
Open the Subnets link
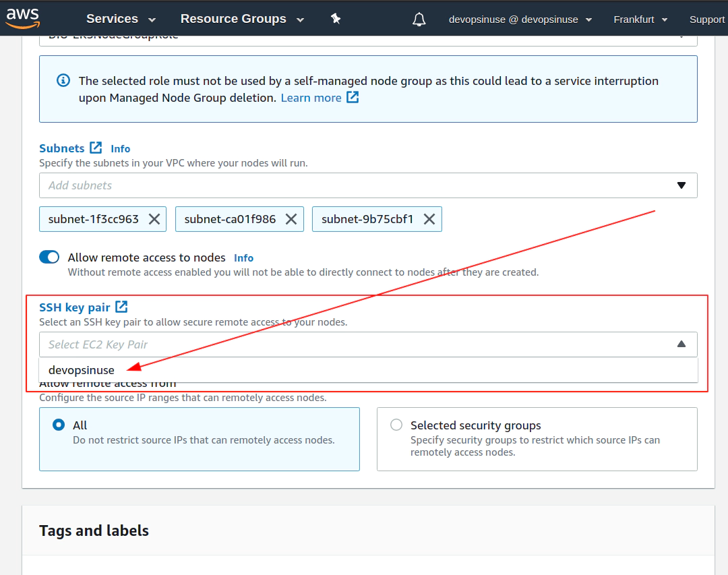(62, 148)
